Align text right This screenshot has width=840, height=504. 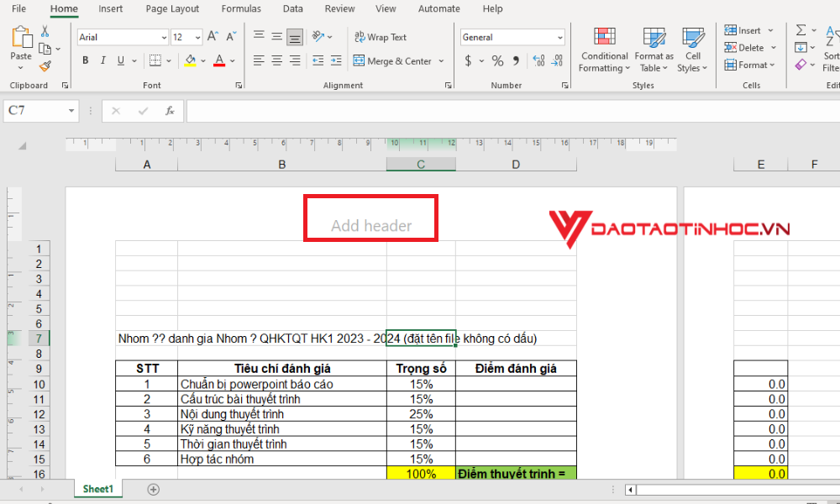295,60
